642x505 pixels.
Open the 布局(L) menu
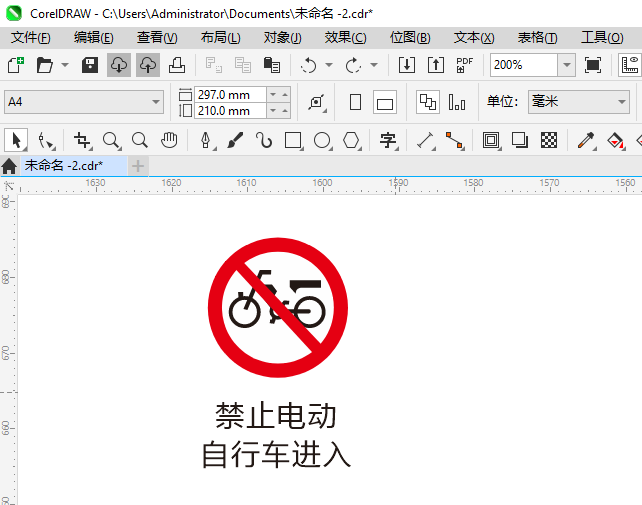point(220,38)
